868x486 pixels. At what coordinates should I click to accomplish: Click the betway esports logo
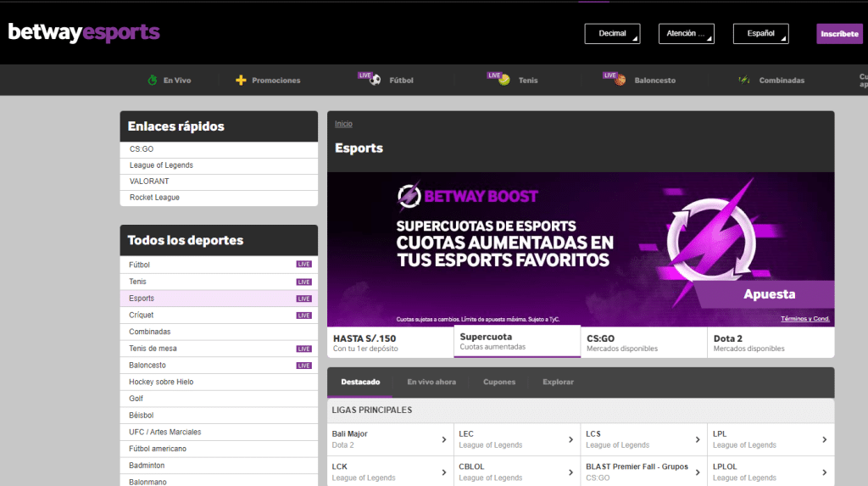pos(84,33)
